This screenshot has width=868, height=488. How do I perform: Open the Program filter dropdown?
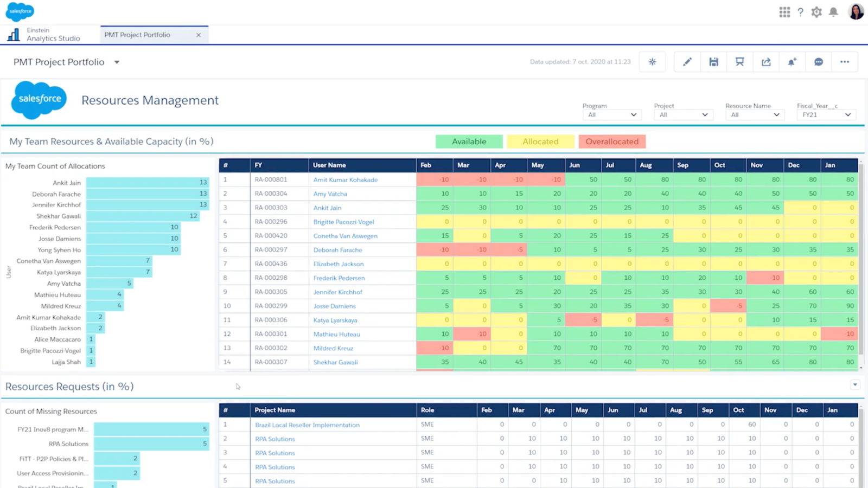611,114
